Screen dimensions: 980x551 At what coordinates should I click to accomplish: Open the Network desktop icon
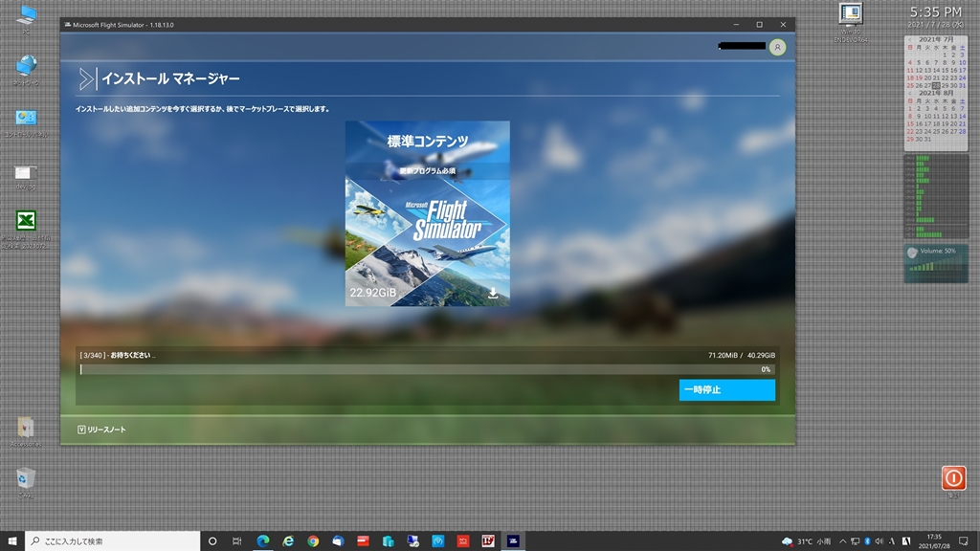(x=26, y=70)
